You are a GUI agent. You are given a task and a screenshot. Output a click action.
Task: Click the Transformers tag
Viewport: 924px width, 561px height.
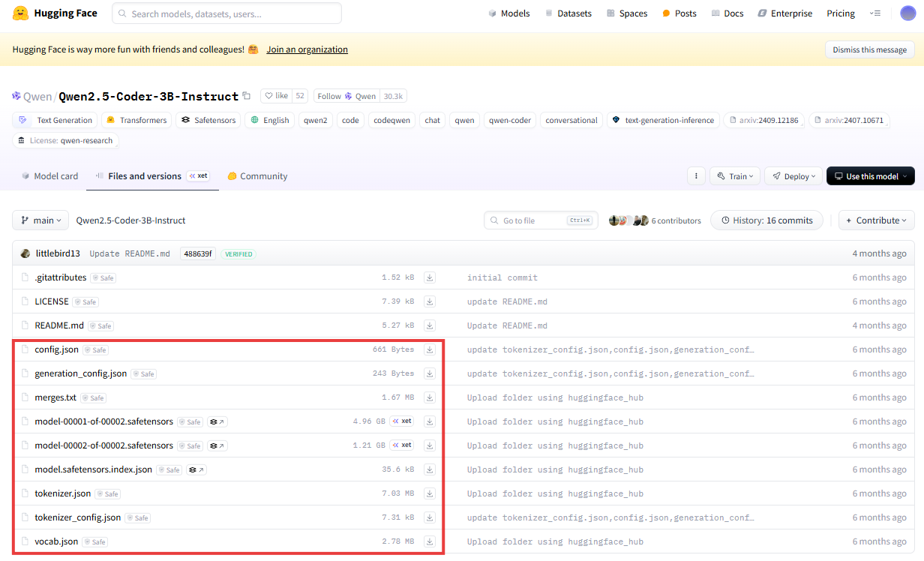pos(136,120)
